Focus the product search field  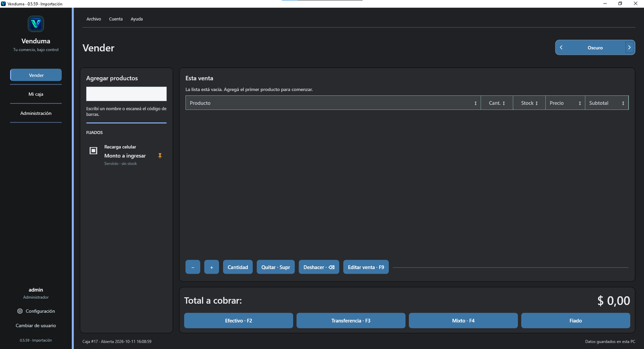click(126, 94)
